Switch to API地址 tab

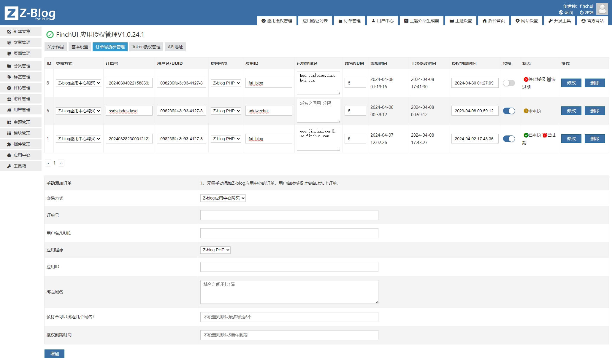point(175,47)
